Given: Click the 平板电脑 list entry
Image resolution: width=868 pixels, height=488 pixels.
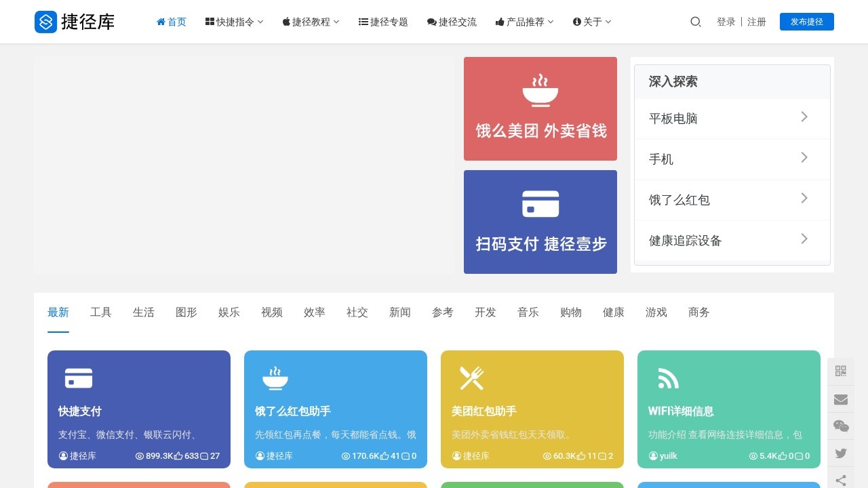Looking at the screenshot, I should click(x=732, y=119).
